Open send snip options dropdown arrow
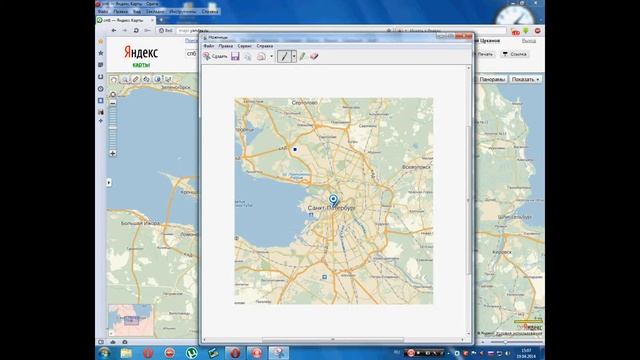The width and height of the screenshot is (640, 360). pos(271,56)
